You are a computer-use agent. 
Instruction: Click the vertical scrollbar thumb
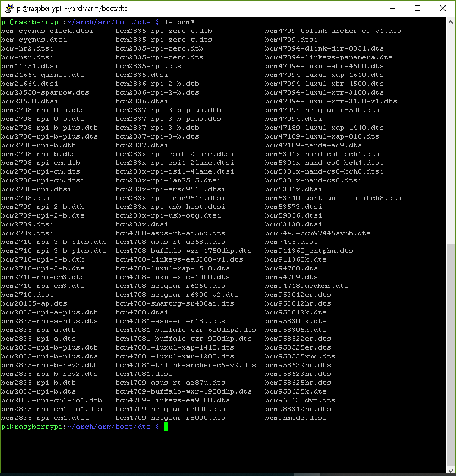point(450,355)
